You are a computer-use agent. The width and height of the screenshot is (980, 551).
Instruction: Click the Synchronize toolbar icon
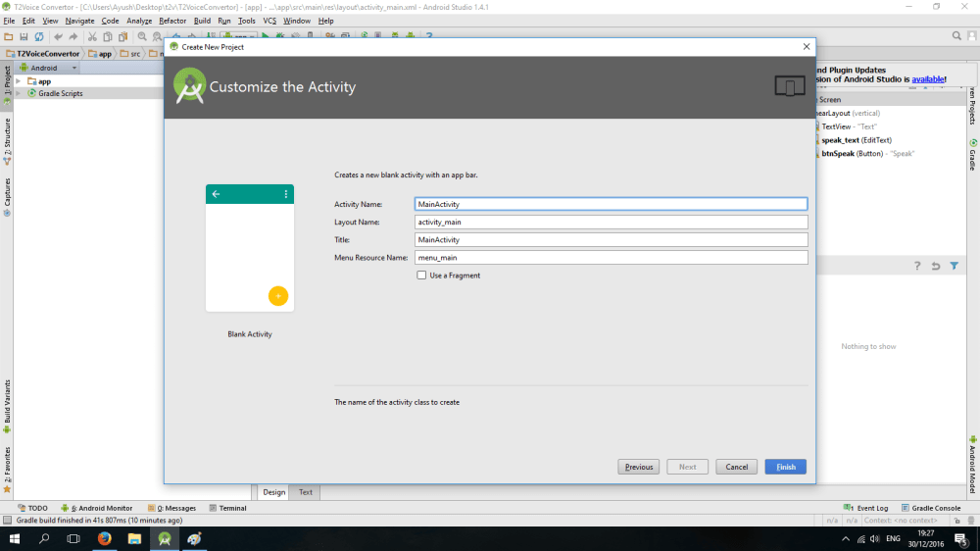coord(38,36)
